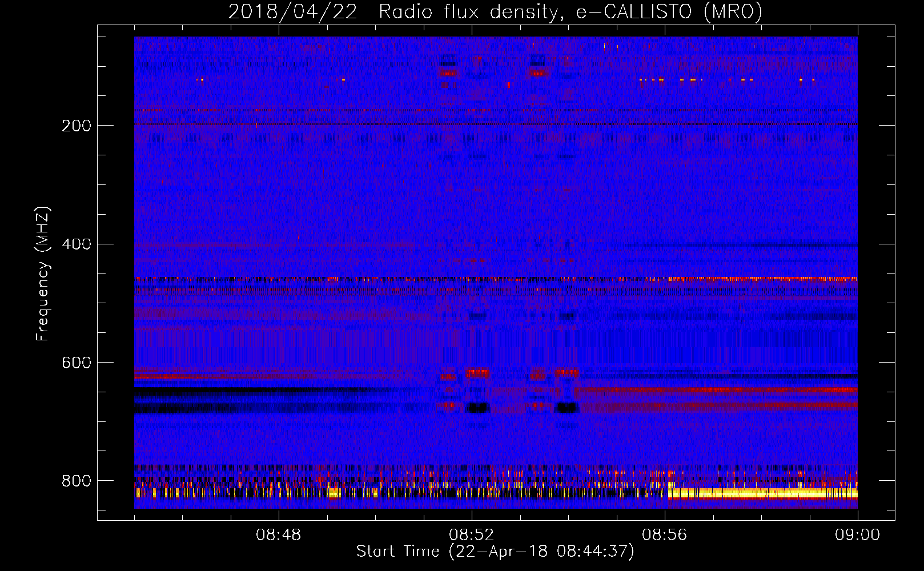
Task: Click the 600 frequency tick label
Action: [x=77, y=363]
